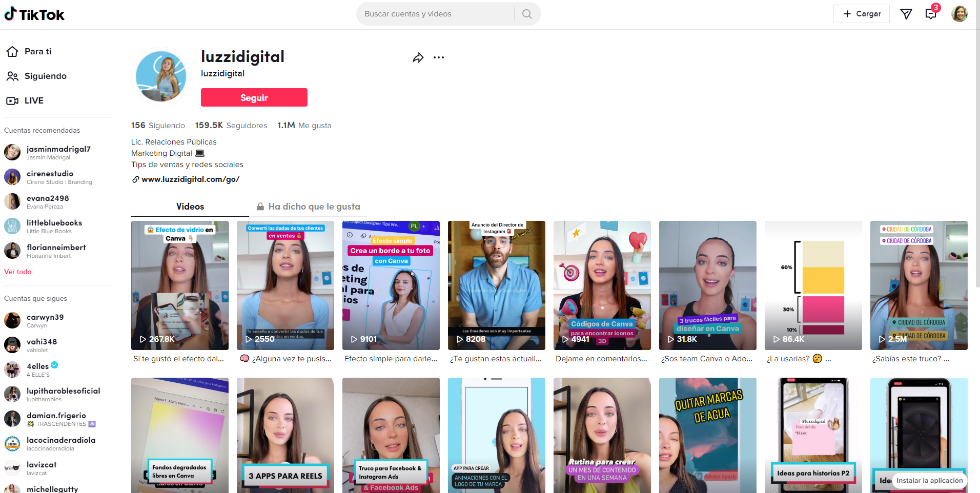Click caption '¿Sos team Canva o Ado...'
Image resolution: width=980 pixels, height=493 pixels.
(x=707, y=359)
